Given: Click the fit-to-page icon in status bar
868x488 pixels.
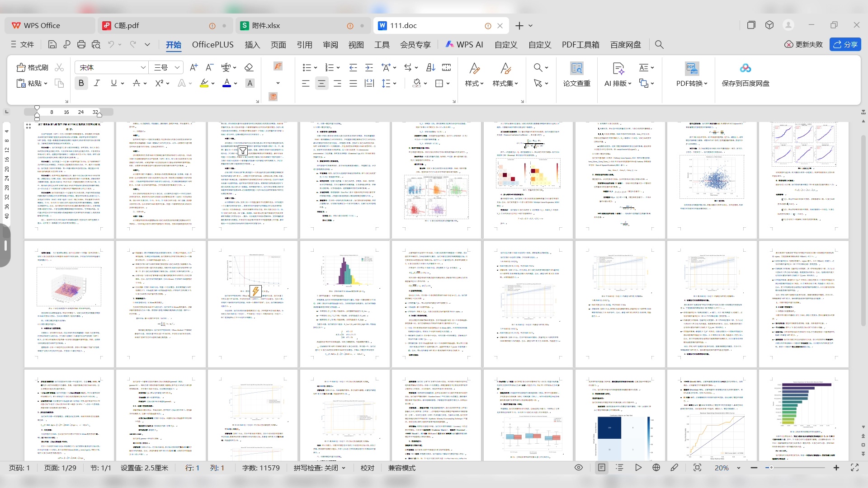Looking at the screenshot, I should tap(697, 468).
